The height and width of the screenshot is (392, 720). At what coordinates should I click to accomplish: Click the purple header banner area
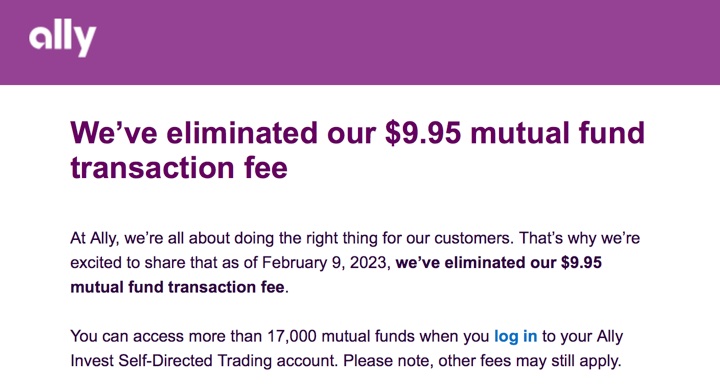[360, 42]
